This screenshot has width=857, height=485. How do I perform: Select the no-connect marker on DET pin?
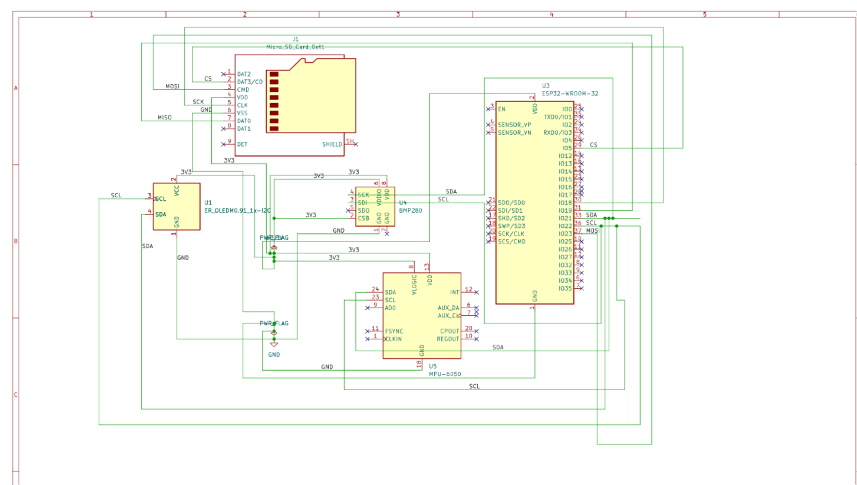point(223,144)
